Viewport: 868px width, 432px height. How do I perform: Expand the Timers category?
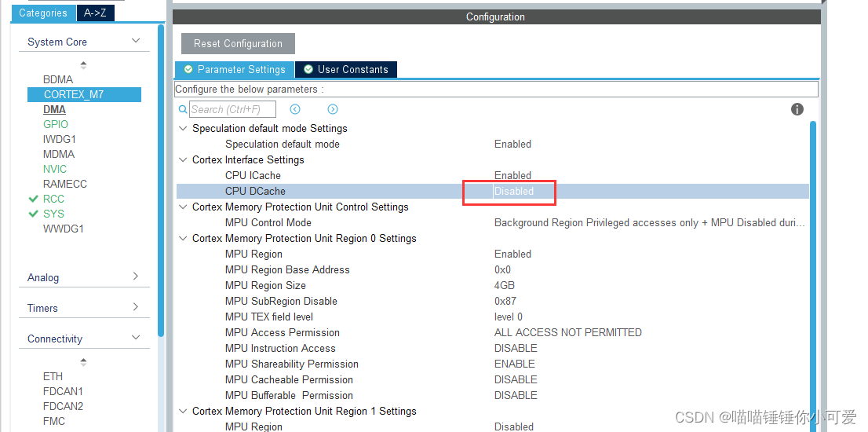[136, 307]
